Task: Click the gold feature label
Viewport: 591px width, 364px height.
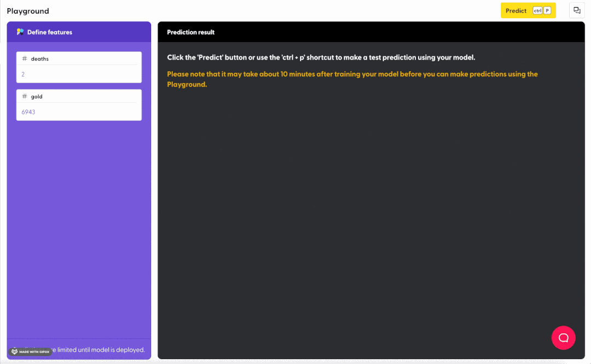Action: 37,97
